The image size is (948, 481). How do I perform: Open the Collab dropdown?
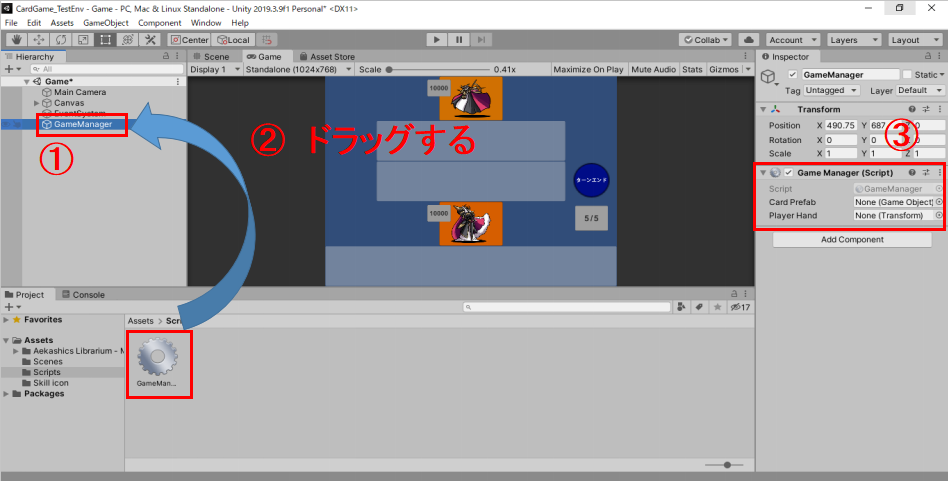(705, 40)
